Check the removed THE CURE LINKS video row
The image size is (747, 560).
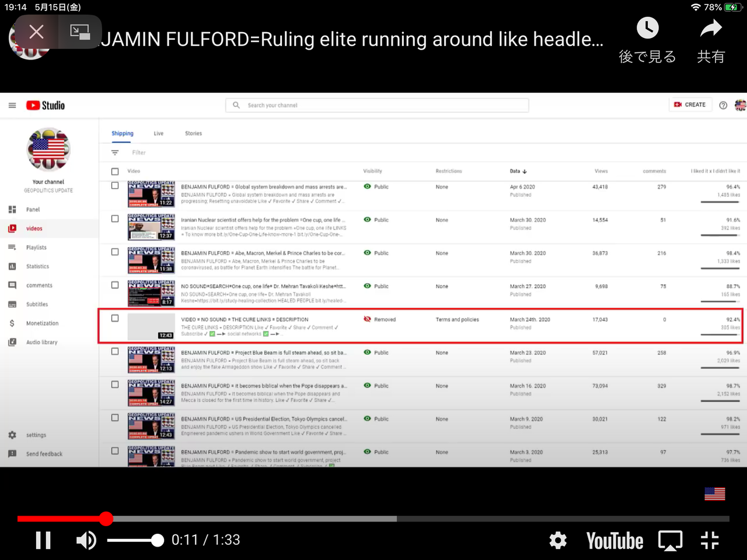pyautogui.click(x=115, y=318)
